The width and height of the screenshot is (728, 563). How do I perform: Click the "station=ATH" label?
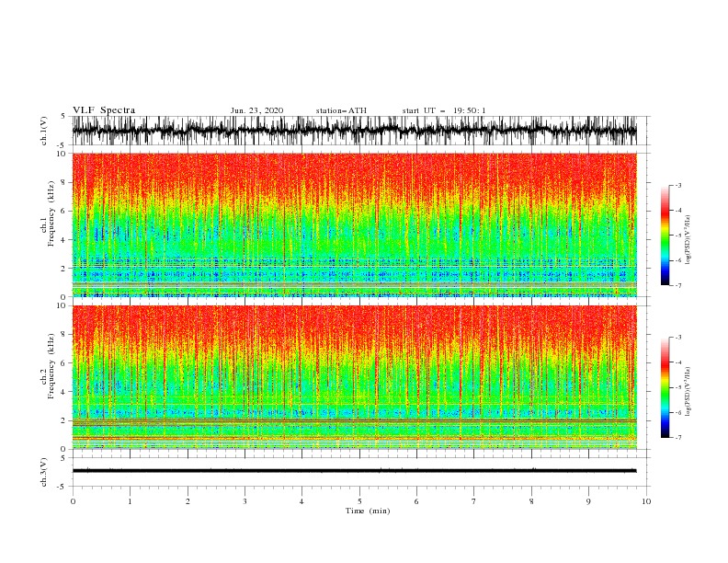point(341,110)
